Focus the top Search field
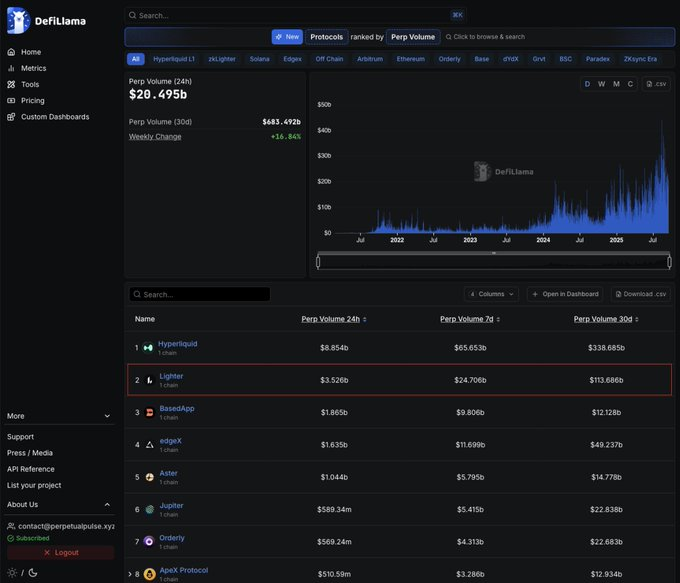This screenshot has height=583, width=680. tap(296, 15)
